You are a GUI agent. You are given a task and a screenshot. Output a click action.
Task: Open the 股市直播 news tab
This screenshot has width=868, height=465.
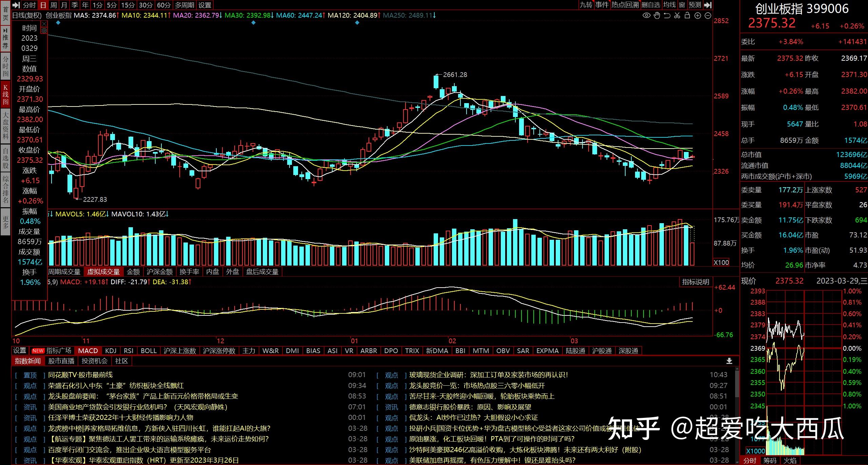coord(61,361)
